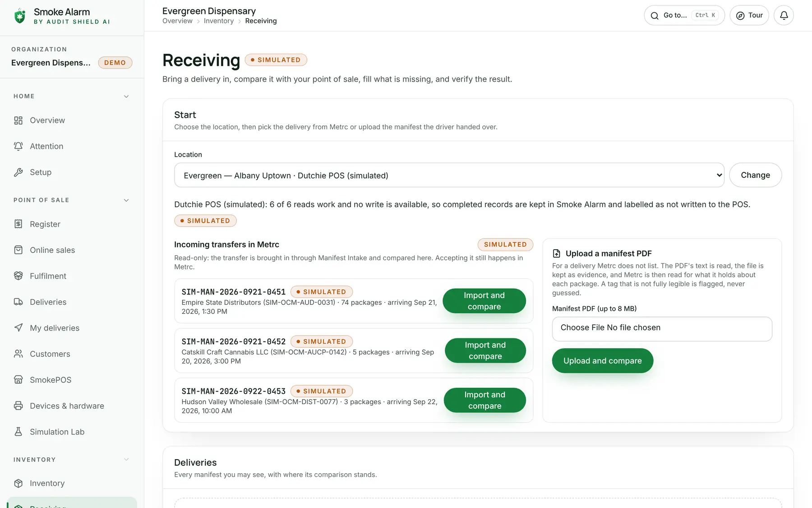Click the Deliveries section heading
This screenshot has height=508, width=812.
(x=195, y=463)
